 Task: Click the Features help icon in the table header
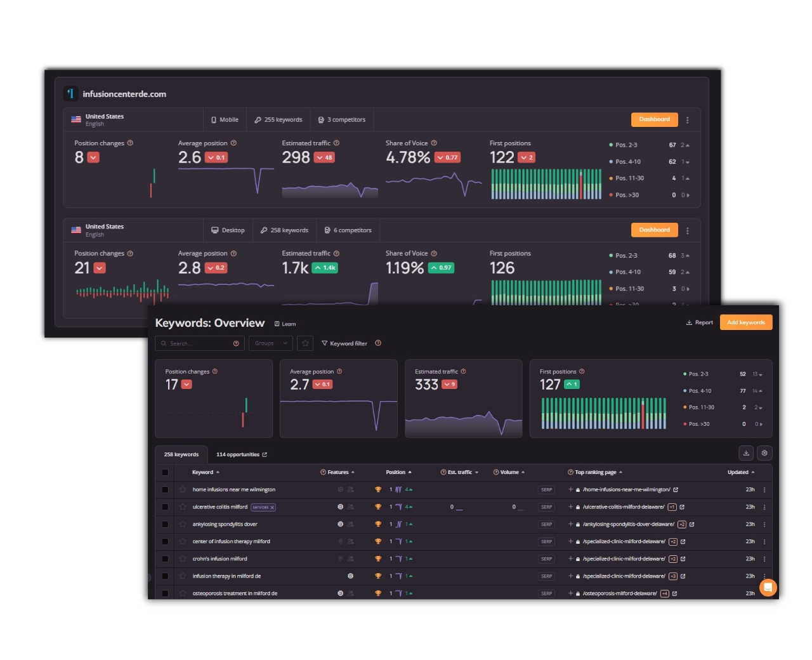click(x=322, y=472)
